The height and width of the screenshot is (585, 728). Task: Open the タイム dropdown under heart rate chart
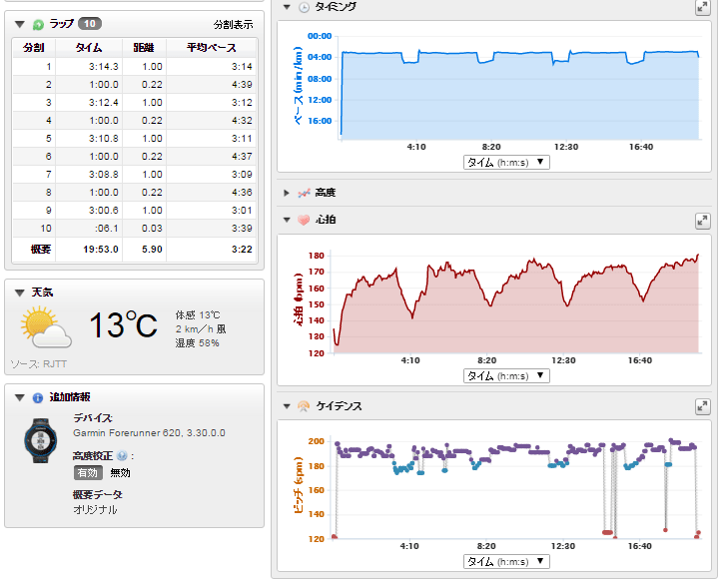coord(506,375)
